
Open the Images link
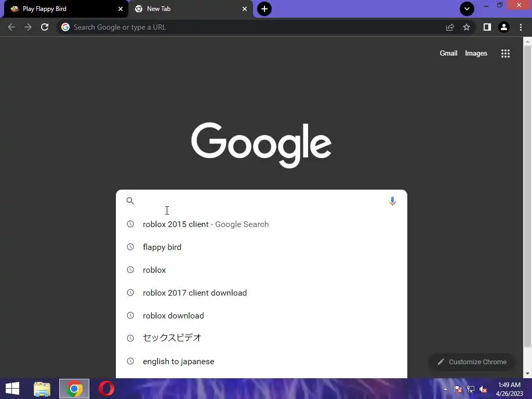coord(476,54)
